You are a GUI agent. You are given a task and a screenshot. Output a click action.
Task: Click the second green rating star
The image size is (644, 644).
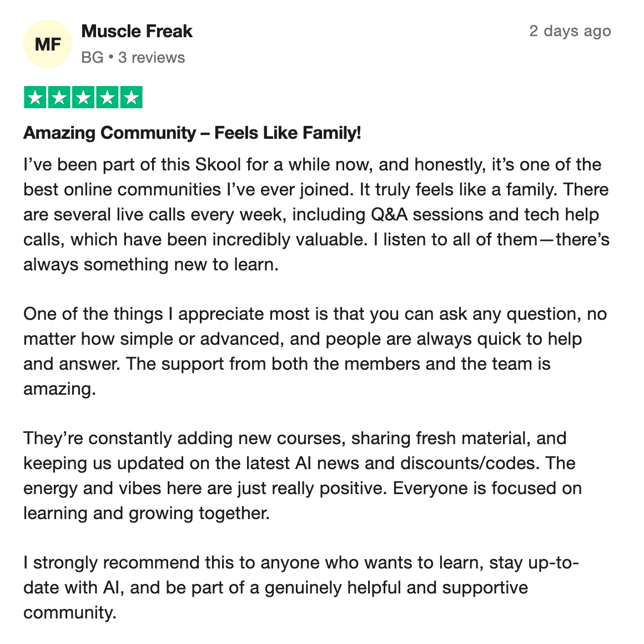(x=59, y=97)
